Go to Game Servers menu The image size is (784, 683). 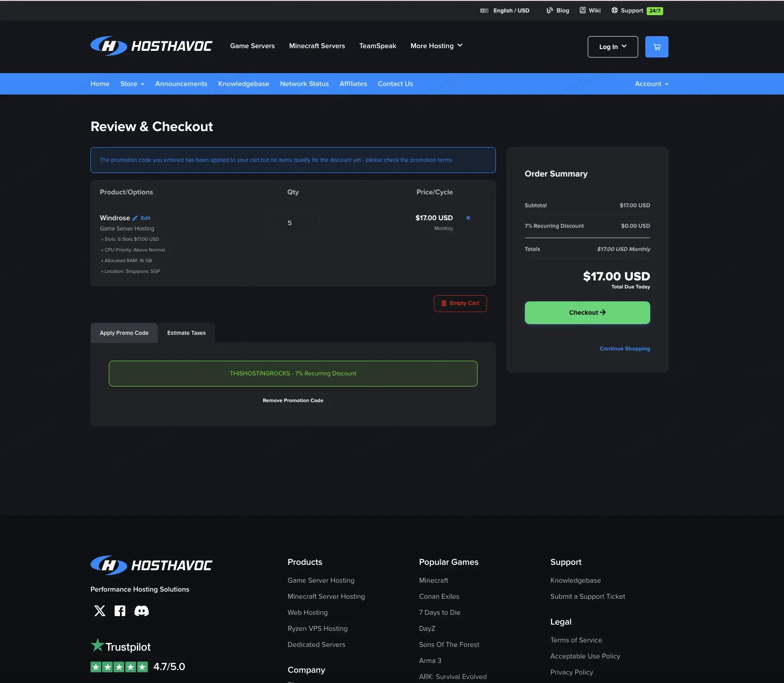(x=252, y=46)
